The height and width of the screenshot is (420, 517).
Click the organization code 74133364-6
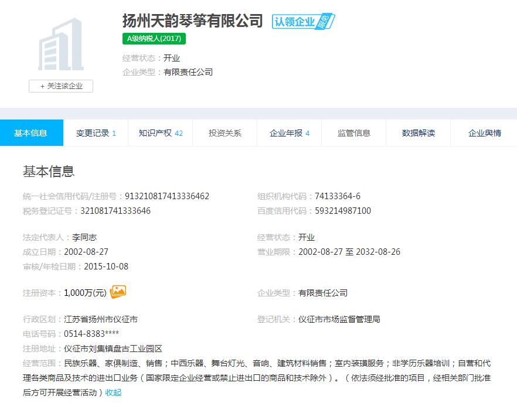coord(338,196)
